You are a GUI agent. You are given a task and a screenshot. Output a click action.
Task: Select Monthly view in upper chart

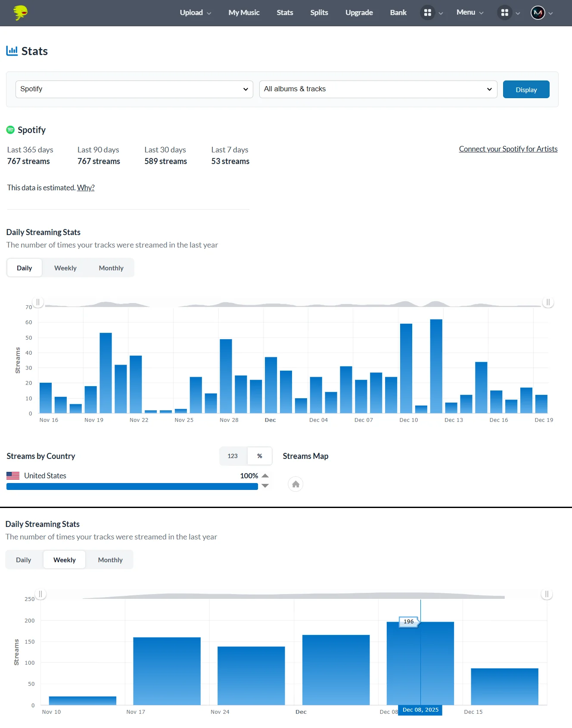click(111, 268)
